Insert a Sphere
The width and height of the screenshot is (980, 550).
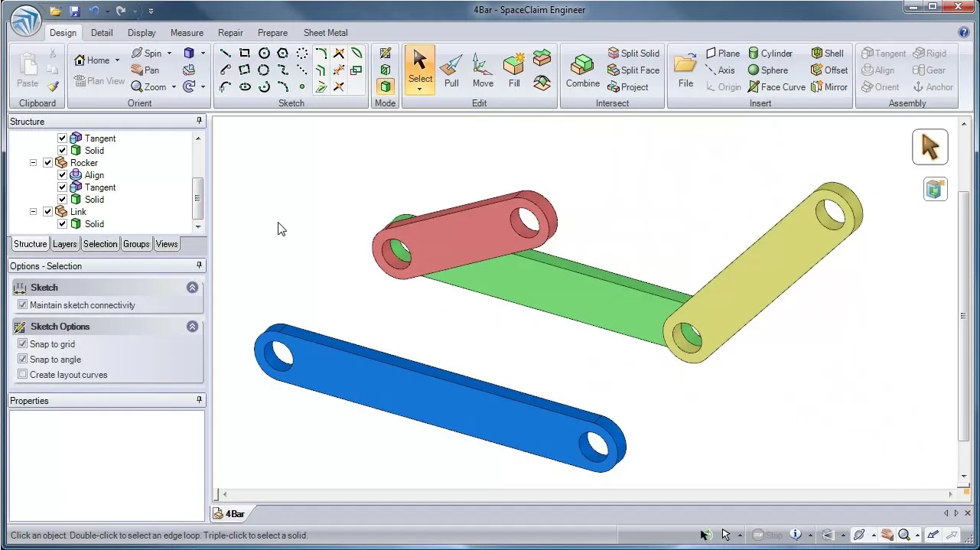(x=768, y=70)
